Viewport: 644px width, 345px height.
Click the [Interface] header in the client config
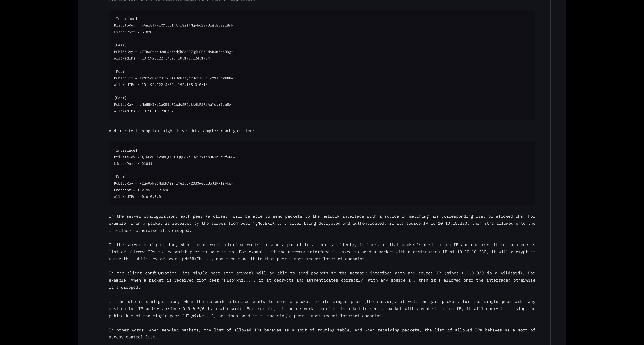pyautogui.click(x=126, y=150)
